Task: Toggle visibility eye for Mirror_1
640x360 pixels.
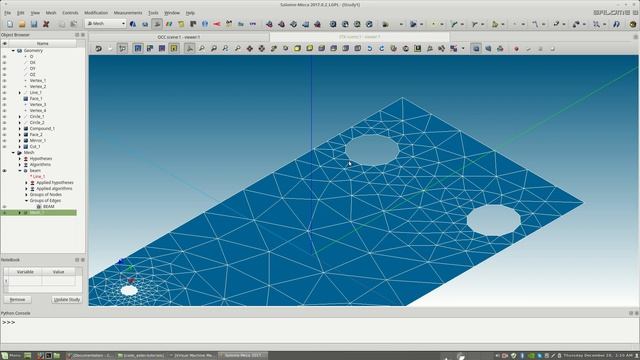Action: tap(4, 140)
